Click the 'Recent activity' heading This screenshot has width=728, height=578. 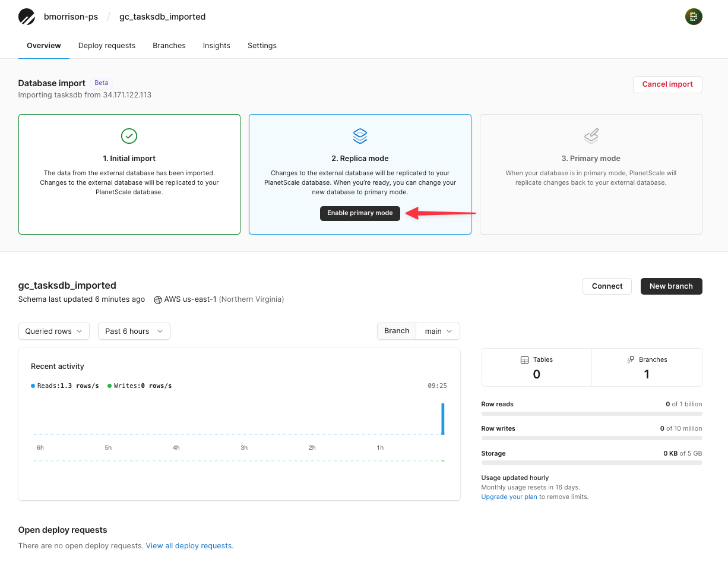[58, 367]
